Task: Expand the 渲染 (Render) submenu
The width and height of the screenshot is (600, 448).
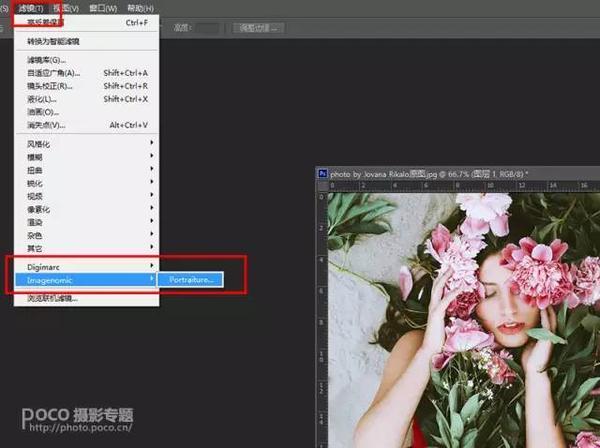Action: (x=86, y=222)
